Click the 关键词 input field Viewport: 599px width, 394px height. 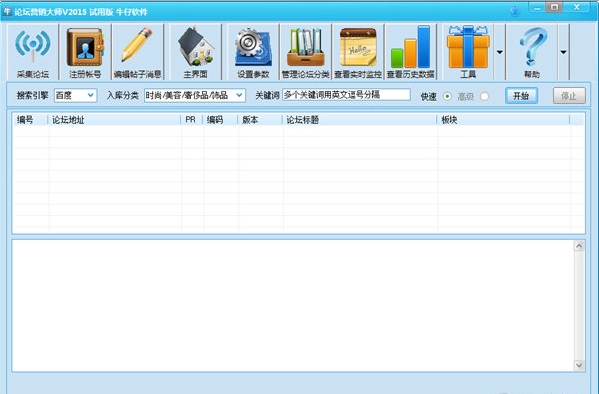[x=346, y=95]
